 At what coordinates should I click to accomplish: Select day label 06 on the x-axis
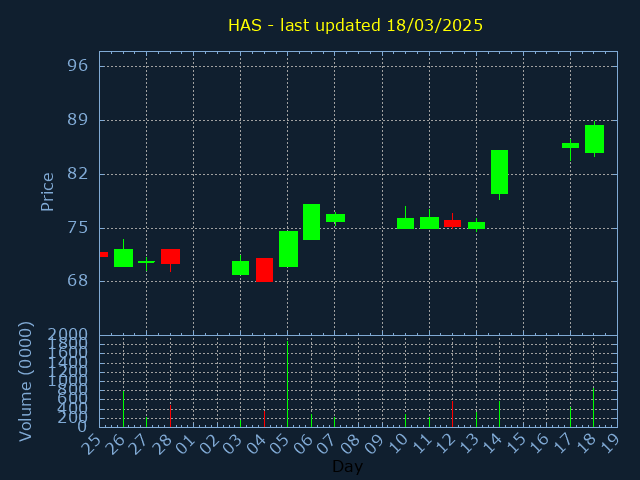pyautogui.click(x=303, y=444)
